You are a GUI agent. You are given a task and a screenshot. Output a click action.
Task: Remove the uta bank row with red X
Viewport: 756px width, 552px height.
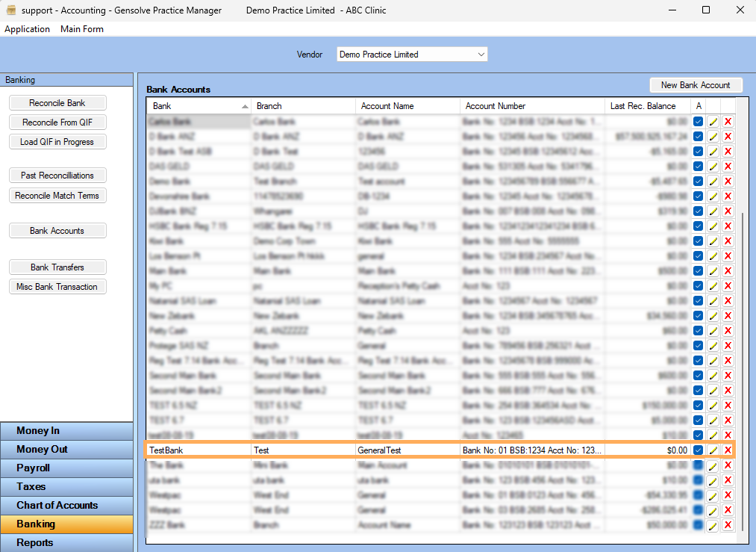tap(728, 480)
